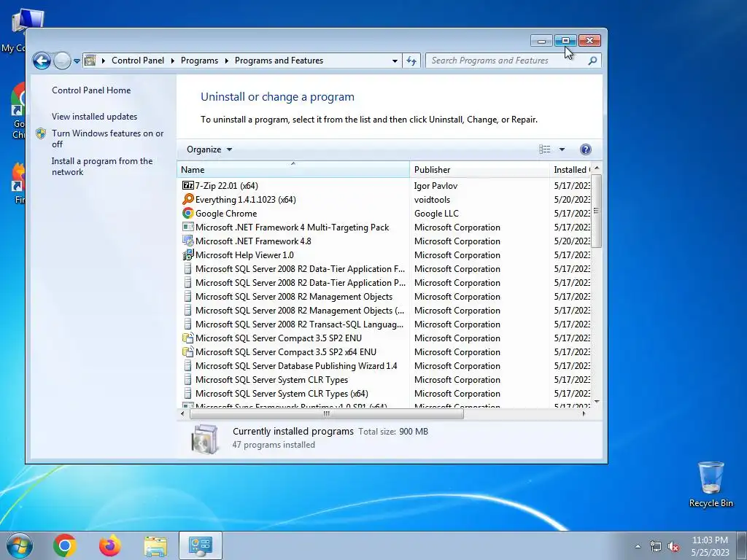Select SQL Server Compact 3.5 SP2 x64 ENU icon
The height and width of the screenshot is (560, 747).
187,352
